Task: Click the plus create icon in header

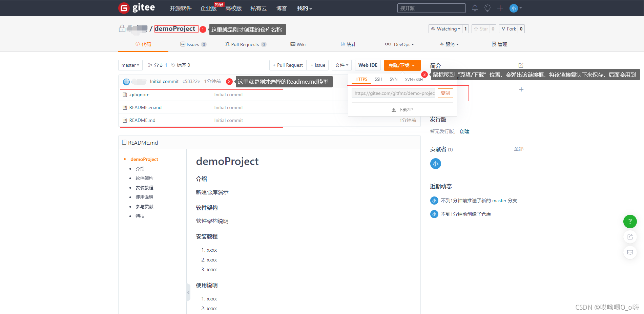Action: tap(500, 8)
